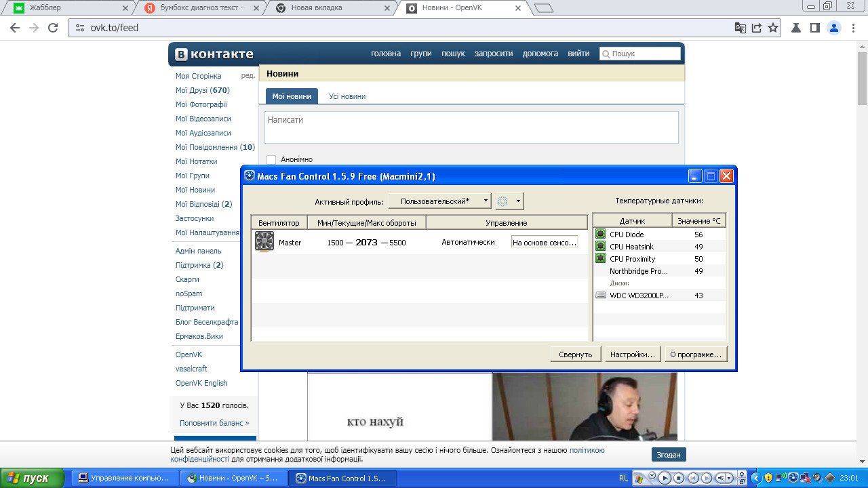This screenshot has height=488, width=868.
Task: Click the Вентилятор column header
Action: [279, 222]
